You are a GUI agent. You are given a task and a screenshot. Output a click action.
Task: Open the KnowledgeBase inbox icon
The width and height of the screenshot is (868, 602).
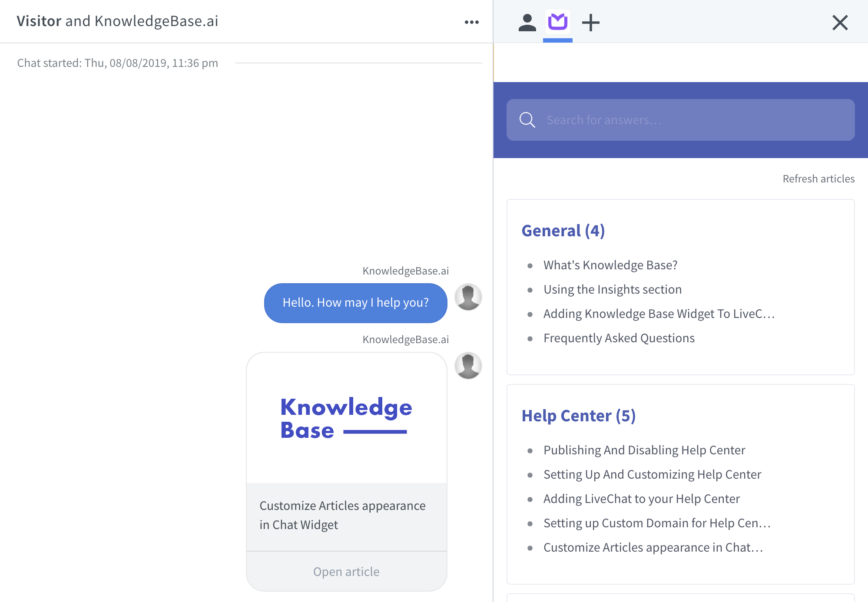[x=557, y=22]
